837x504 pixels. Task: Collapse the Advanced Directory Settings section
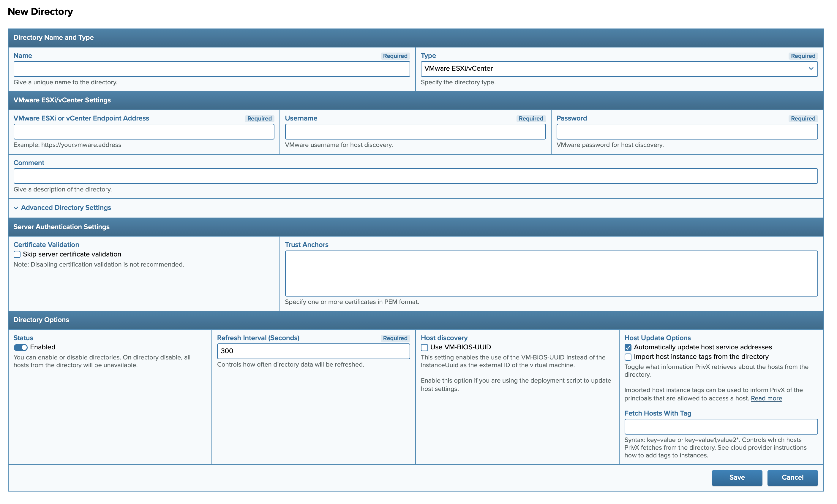[66, 208]
